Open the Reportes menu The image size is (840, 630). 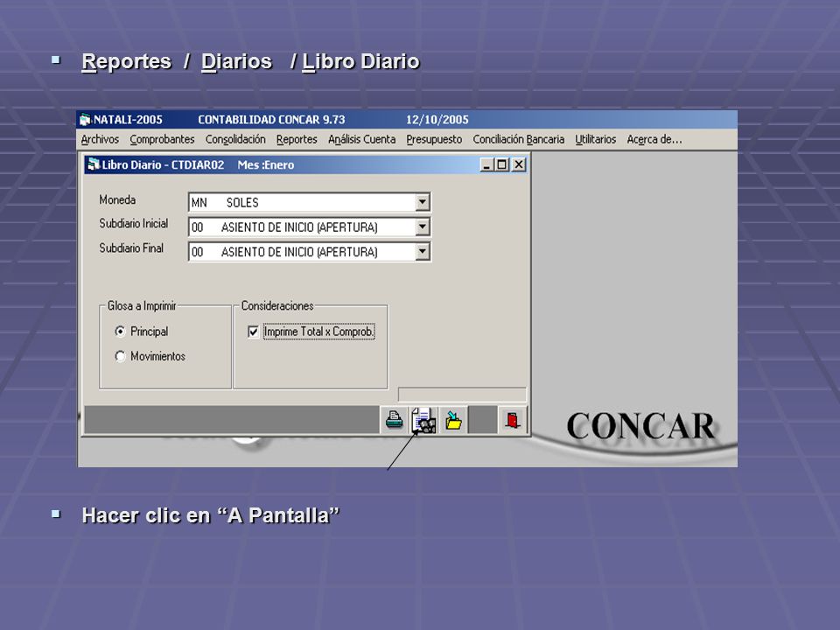(297, 139)
